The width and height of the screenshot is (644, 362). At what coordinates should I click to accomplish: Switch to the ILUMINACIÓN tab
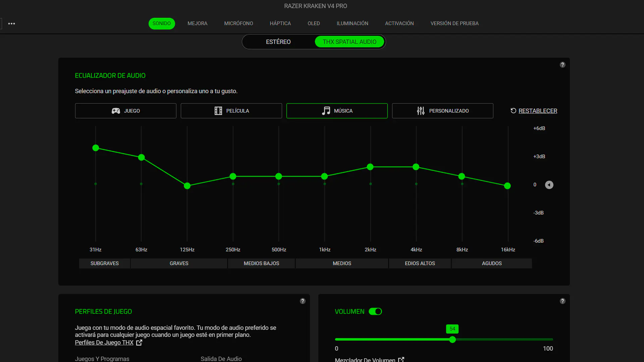353,23
